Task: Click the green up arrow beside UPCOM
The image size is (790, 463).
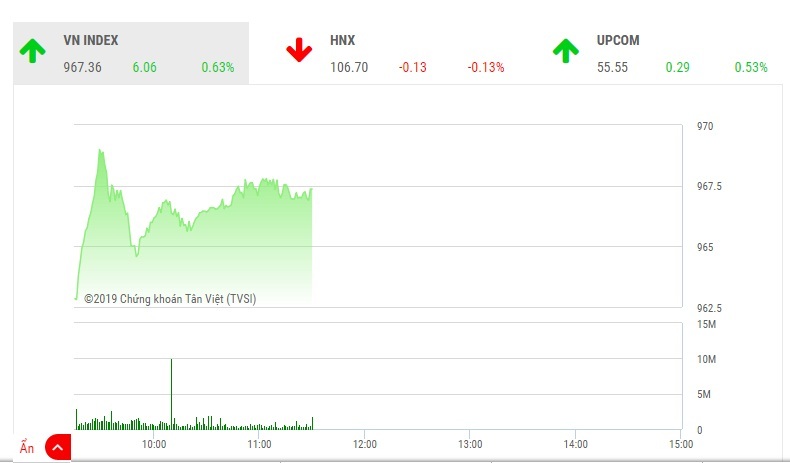Action: point(565,50)
